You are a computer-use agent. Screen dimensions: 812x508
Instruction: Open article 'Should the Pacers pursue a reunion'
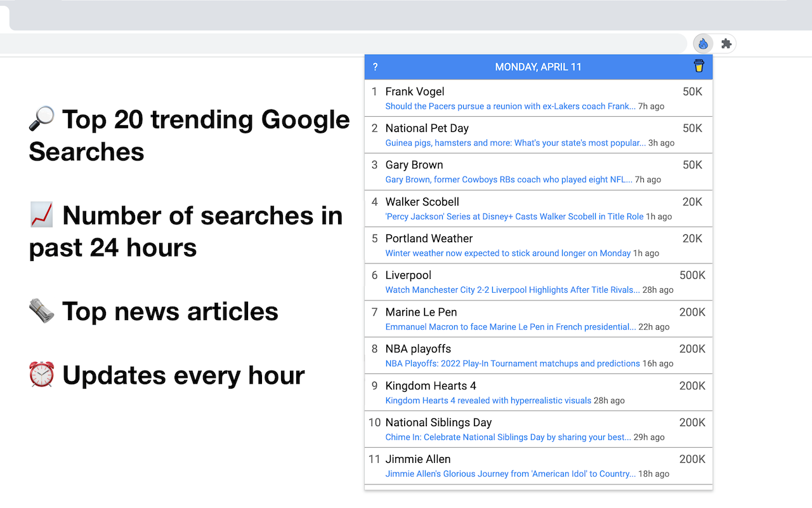511,106
